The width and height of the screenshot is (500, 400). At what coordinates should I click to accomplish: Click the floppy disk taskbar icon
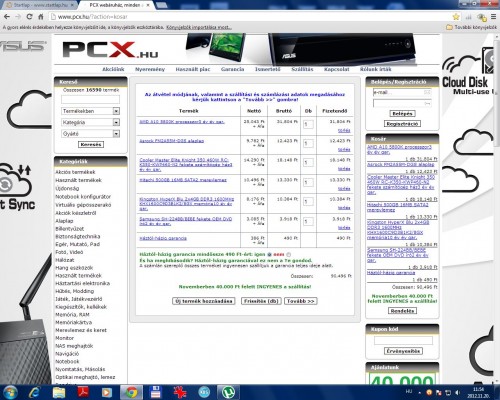156,392
